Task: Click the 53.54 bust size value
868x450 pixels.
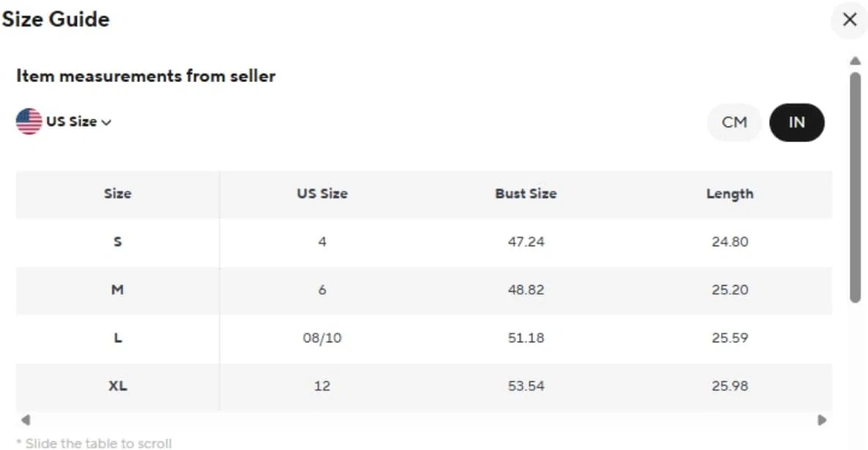Action: 526,386
